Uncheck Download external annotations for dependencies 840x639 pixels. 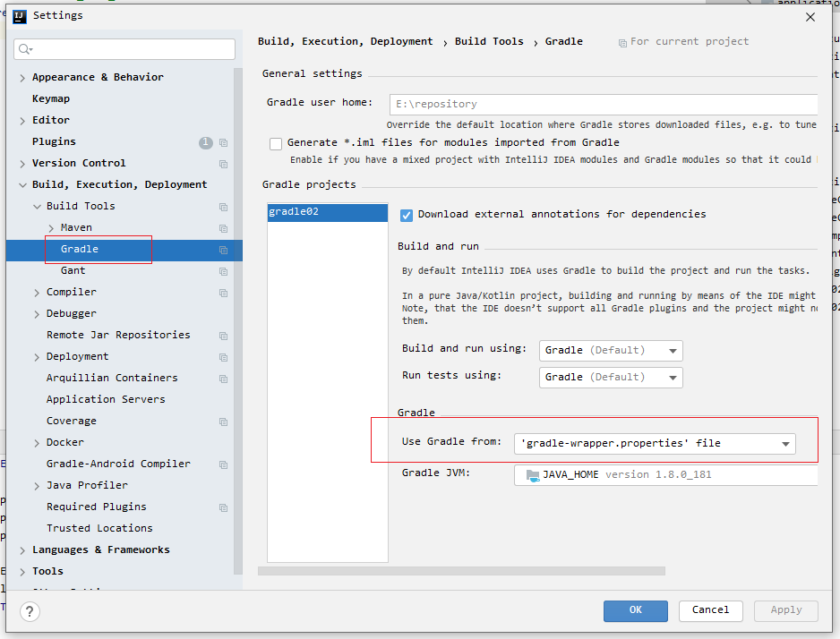coord(407,215)
